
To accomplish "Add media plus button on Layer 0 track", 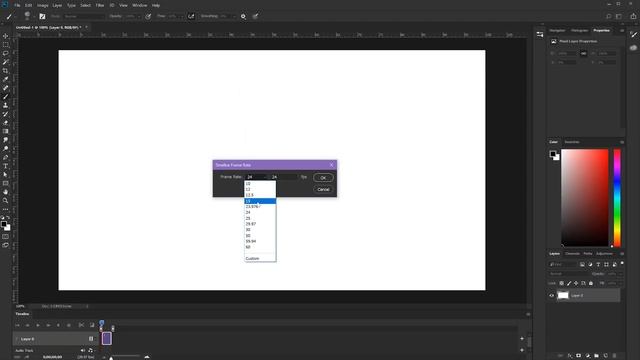I will (x=522, y=338).
